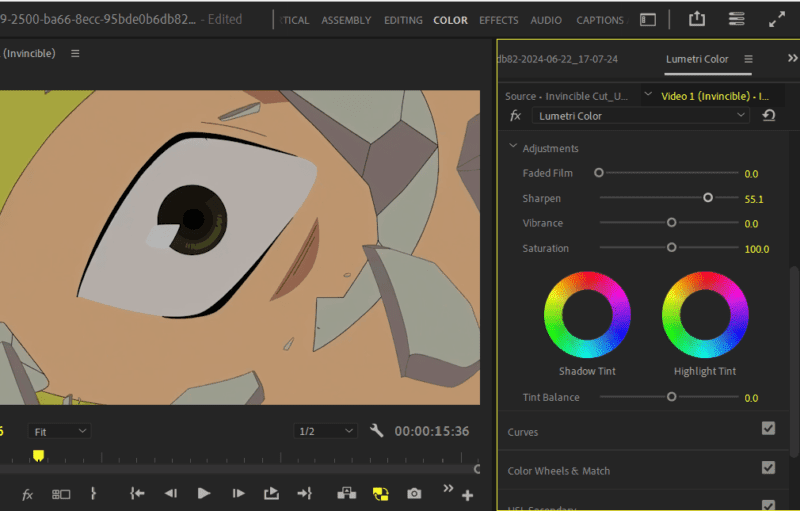Click the Quick Export share icon
The image size is (800, 511).
point(696,19)
